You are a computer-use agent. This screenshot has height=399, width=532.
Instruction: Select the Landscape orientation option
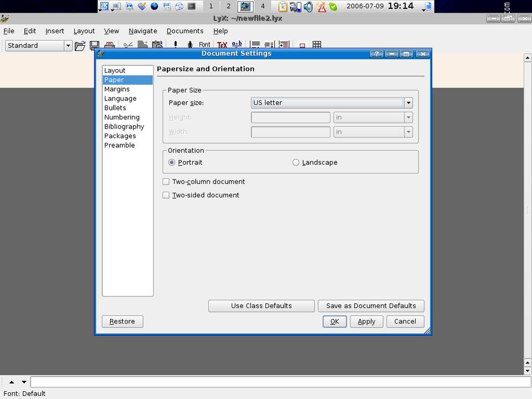pos(296,162)
